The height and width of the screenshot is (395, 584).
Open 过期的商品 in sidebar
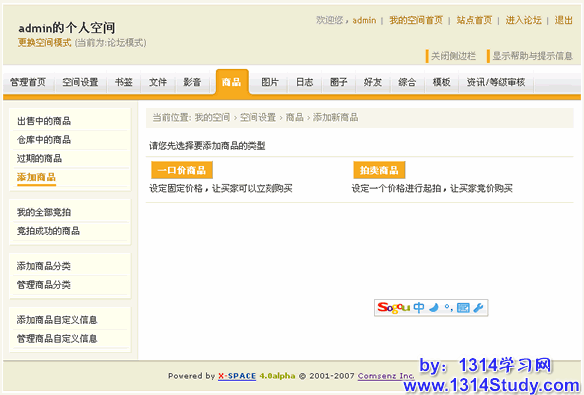point(39,158)
